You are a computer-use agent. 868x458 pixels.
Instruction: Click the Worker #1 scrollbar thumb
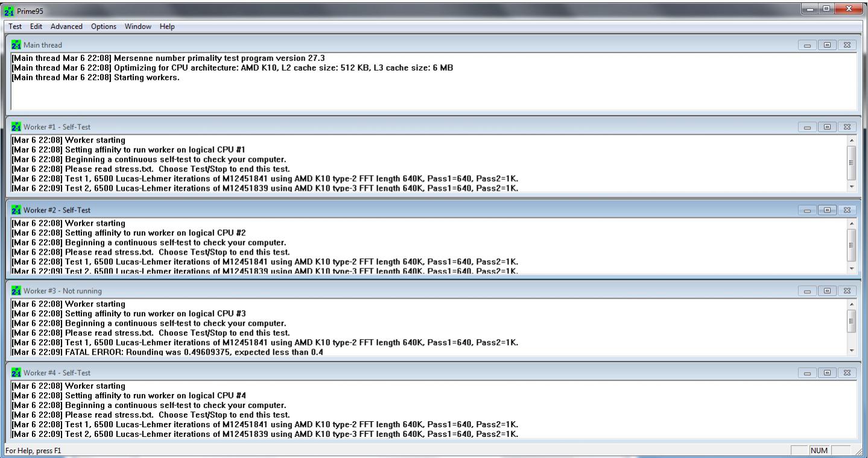(x=851, y=162)
